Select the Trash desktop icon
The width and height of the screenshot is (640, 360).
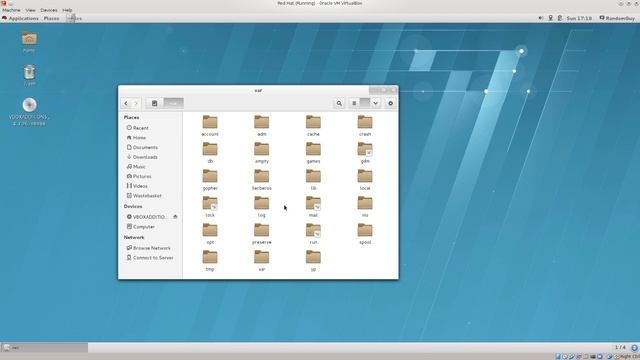[x=29, y=75]
